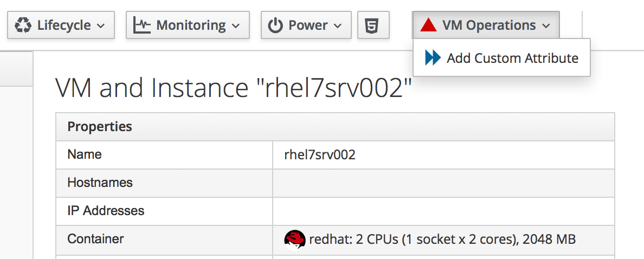Click the Monitoring chart line icon
Viewport: 644px width, 259px height.
pos(142,25)
